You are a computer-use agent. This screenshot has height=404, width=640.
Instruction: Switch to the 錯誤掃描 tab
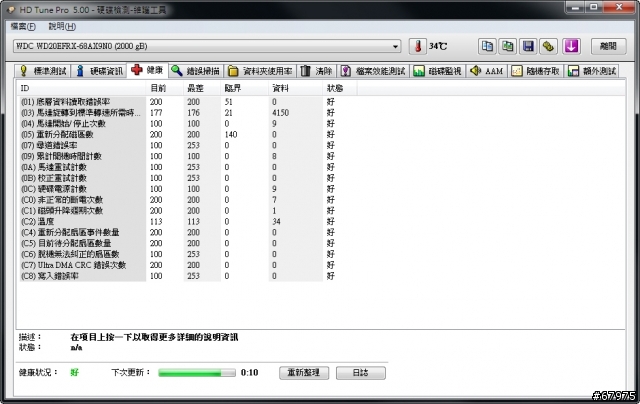[x=196, y=71]
